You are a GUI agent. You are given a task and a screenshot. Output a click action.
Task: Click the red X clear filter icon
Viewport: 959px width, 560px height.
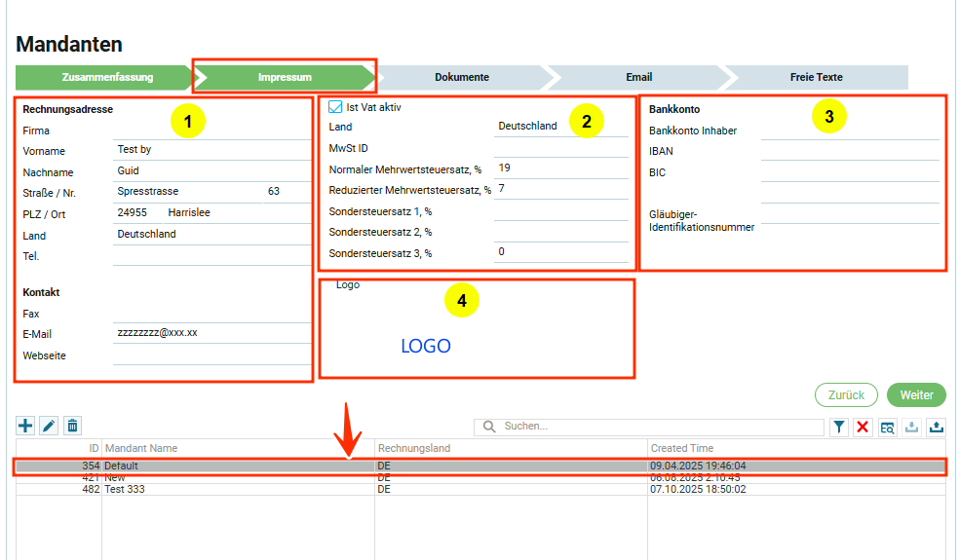pyautogui.click(x=863, y=427)
